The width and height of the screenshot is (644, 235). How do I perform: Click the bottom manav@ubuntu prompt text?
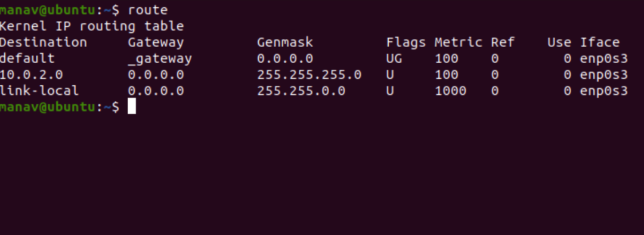pyautogui.click(x=47, y=106)
